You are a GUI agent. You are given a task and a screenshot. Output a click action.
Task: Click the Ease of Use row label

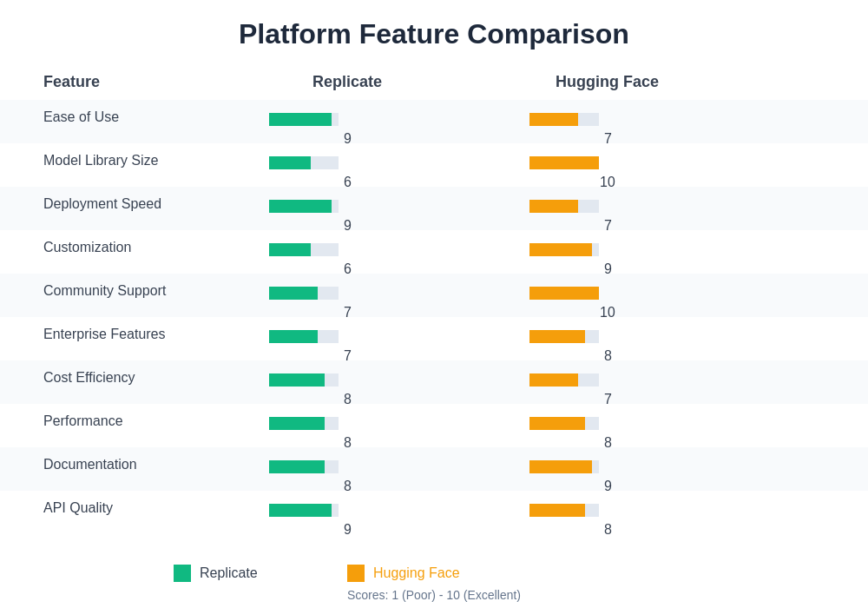pos(81,117)
